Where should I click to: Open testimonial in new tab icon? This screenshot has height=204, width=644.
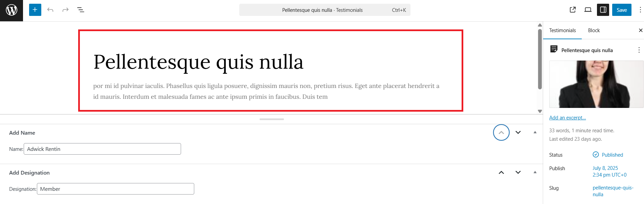tap(573, 10)
